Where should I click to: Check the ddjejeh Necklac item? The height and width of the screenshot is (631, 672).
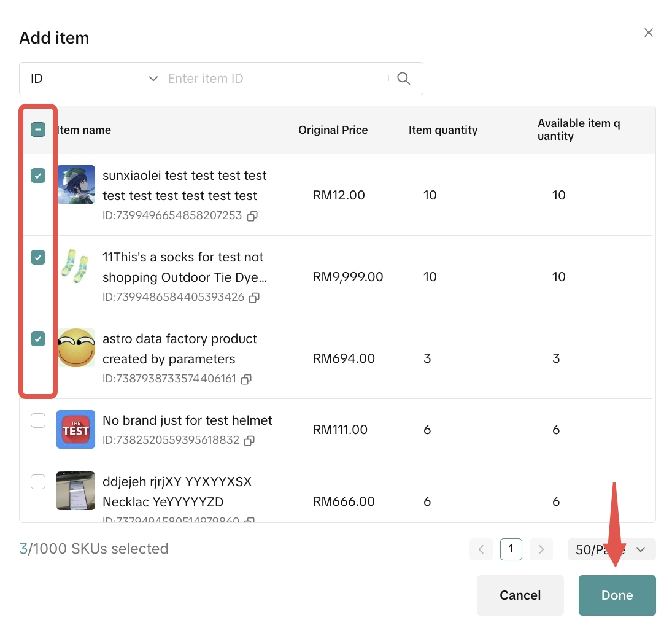pos(38,482)
